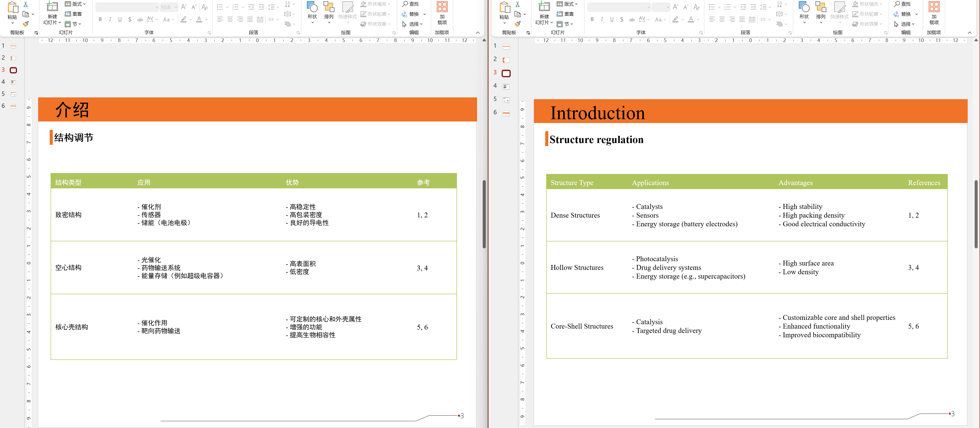
Task: Click clear formatting icon in the English slide window
Action: (x=696, y=7)
